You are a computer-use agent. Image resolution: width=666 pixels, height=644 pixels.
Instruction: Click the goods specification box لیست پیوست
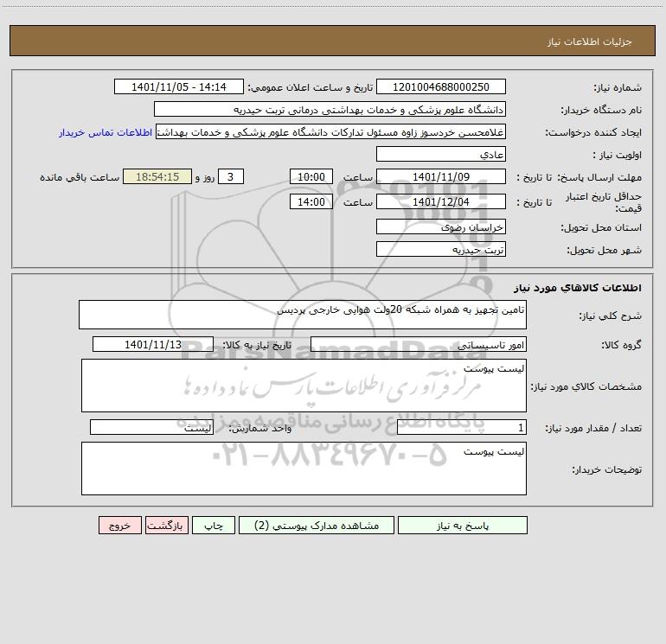point(304,386)
